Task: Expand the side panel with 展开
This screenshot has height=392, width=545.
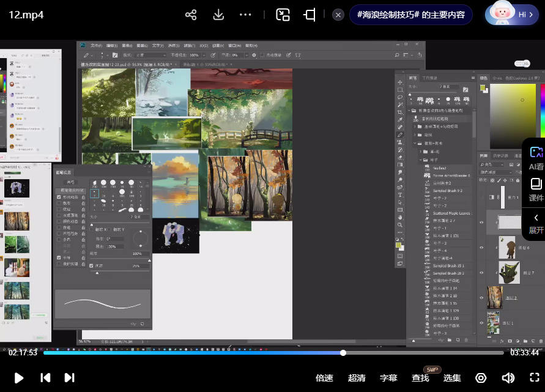Action: (536, 223)
